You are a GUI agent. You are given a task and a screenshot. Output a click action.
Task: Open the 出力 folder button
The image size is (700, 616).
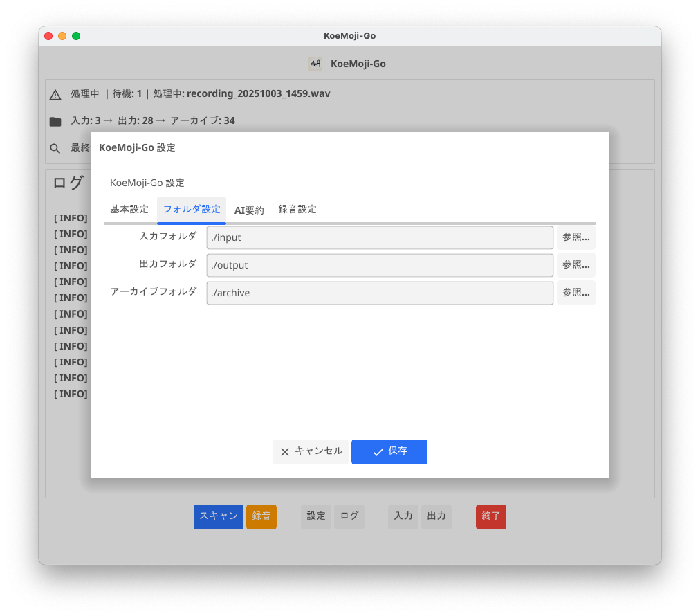coord(436,516)
